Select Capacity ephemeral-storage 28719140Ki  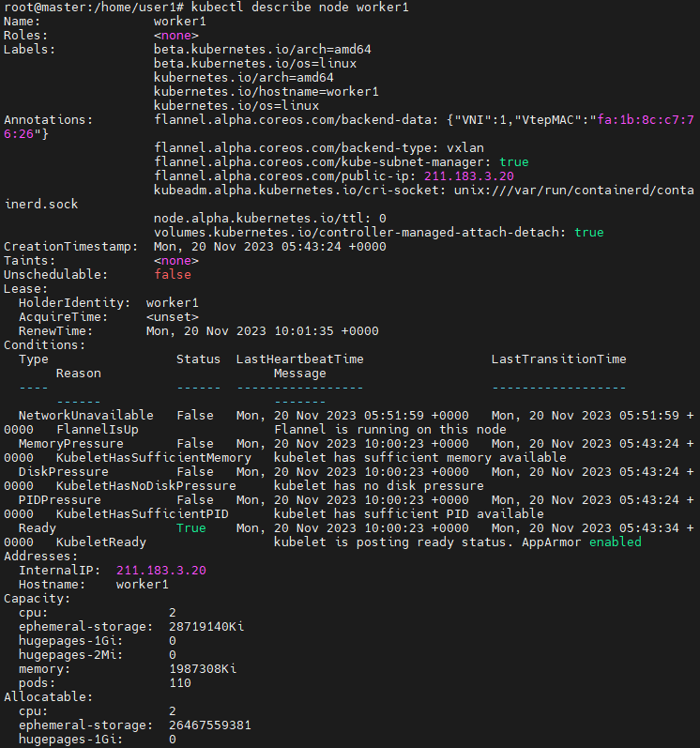click(x=206, y=626)
